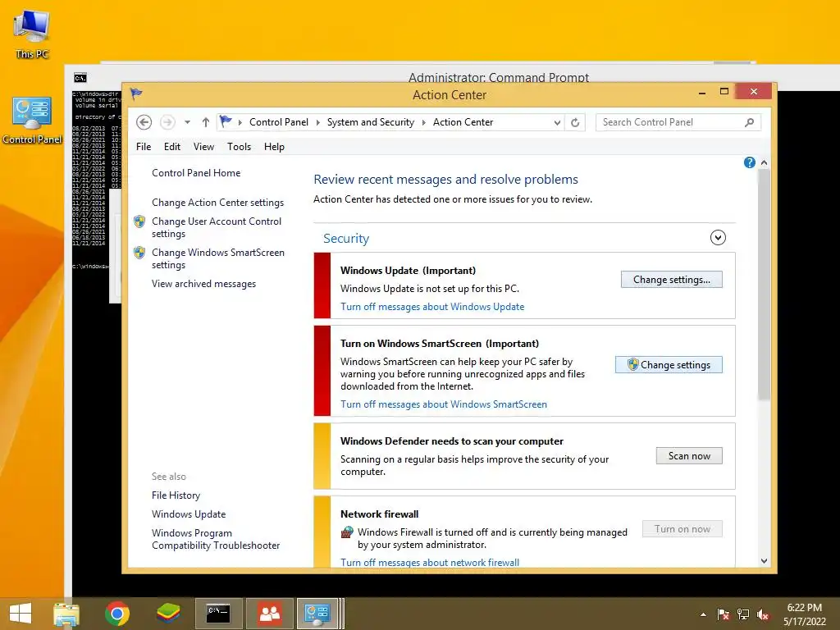The width and height of the screenshot is (840, 630).
Task: Minimize the Action Center window
Action: (x=702, y=92)
